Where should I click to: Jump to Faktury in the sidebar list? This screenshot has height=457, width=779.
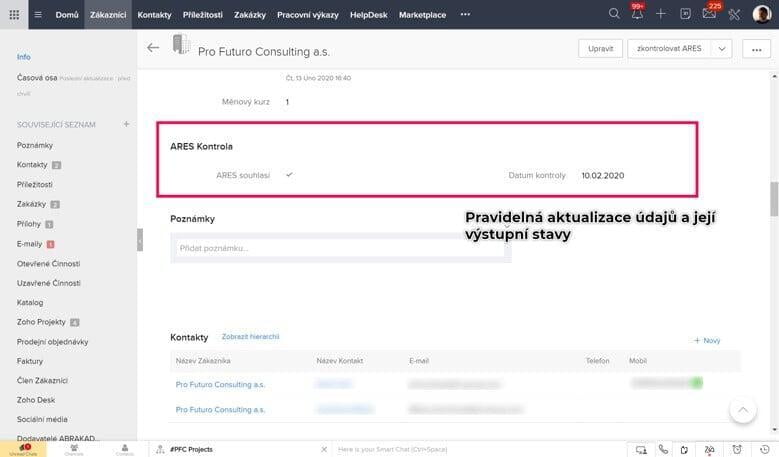pos(30,361)
